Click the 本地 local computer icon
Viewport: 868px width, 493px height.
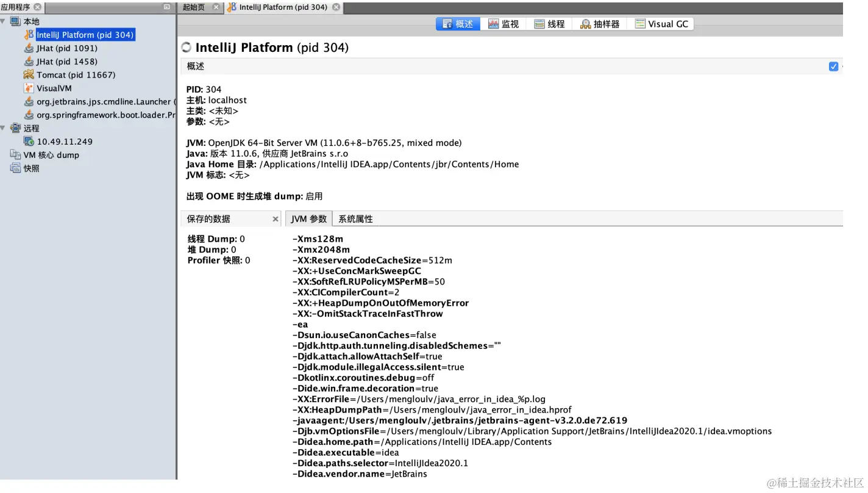click(x=15, y=21)
